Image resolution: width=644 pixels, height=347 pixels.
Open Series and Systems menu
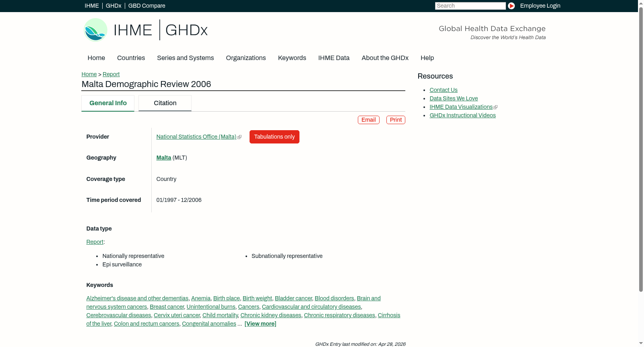[x=186, y=58]
